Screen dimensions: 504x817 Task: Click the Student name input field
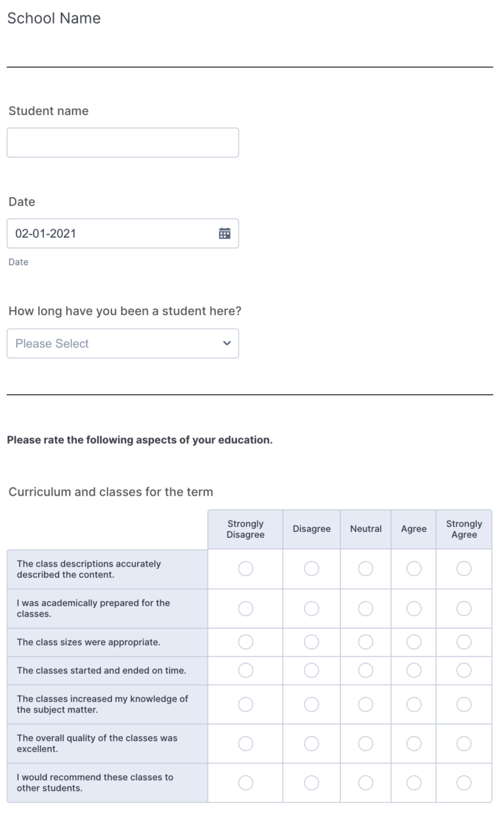[x=123, y=142]
